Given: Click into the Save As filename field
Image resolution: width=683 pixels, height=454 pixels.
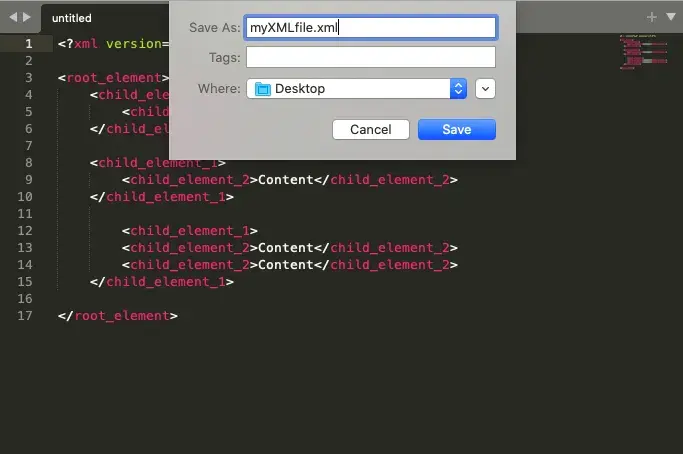Looking at the screenshot, I should tap(370, 28).
